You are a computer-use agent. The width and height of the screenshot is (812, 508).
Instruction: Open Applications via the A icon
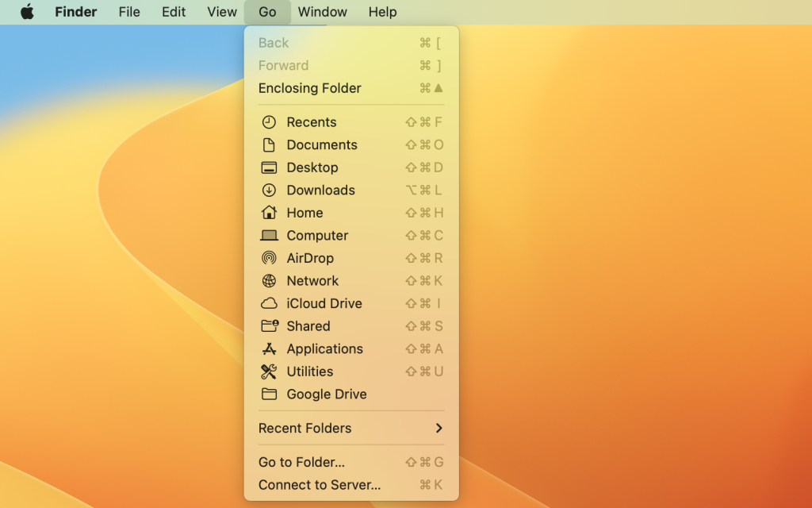tap(269, 348)
